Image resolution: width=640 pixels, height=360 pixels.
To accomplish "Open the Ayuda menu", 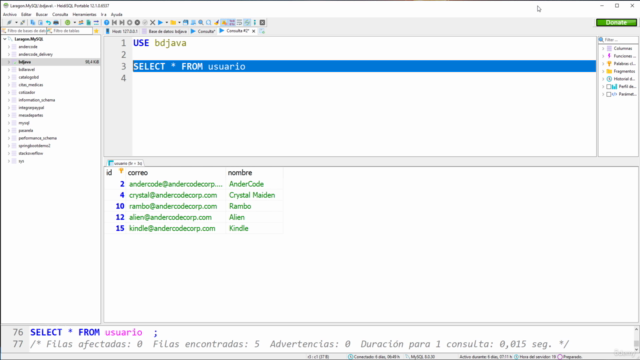I will pyautogui.click(x=117, y=14).
